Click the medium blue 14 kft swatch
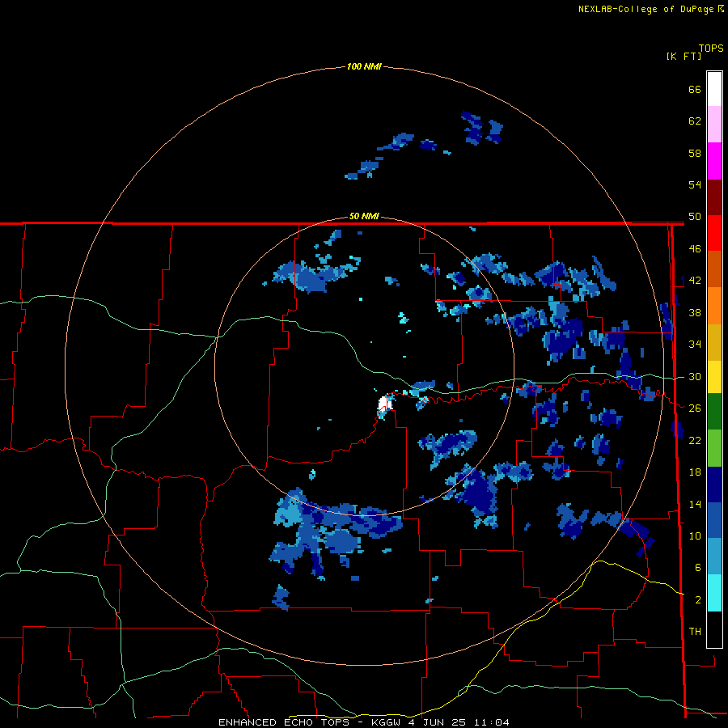Screen dimensions: 728x728 pyautogui.click(x=714, y=520)
